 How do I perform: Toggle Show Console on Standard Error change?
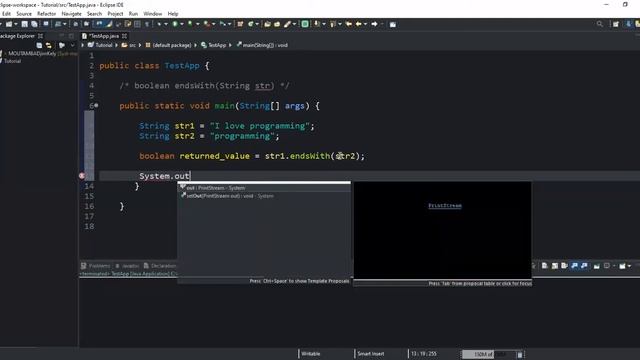[x=584, y=266]
